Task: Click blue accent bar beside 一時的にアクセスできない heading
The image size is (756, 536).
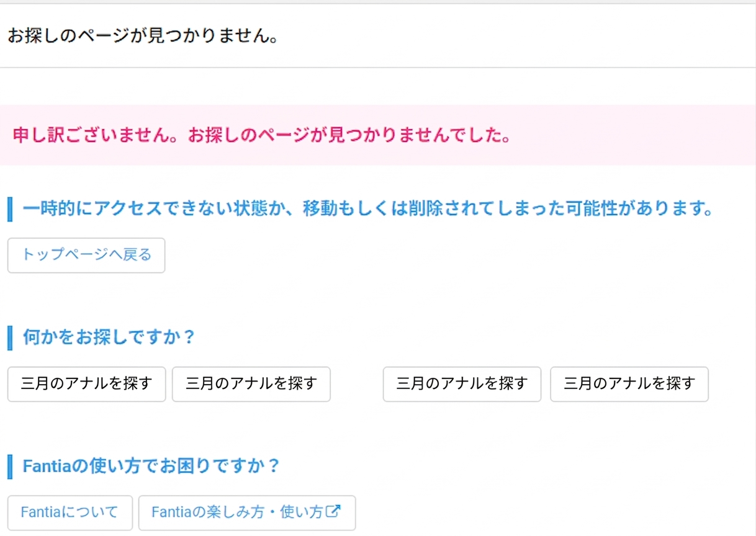Action: (x=10, y=209)
